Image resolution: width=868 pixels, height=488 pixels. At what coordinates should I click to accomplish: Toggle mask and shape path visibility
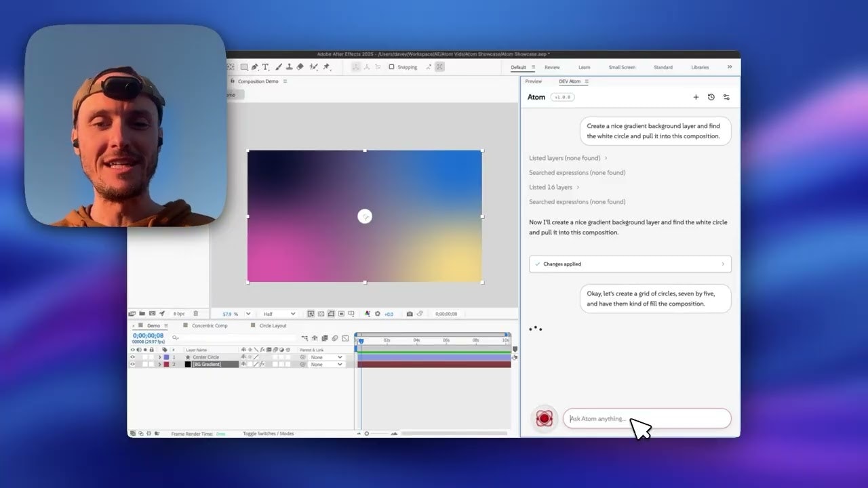coord(331,314)
